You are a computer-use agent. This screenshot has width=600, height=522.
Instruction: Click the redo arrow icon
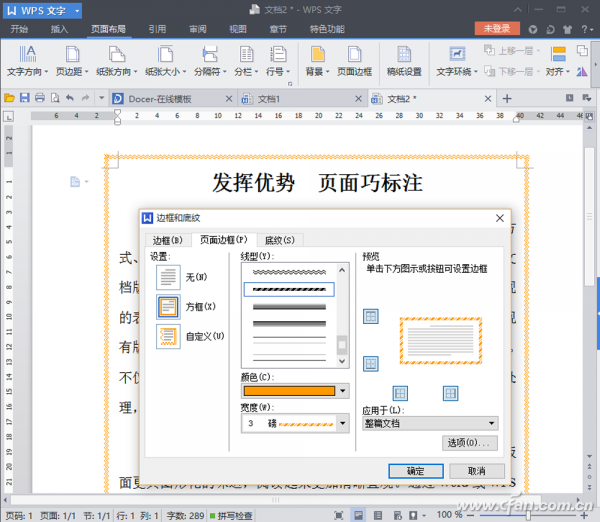(85, 98)
